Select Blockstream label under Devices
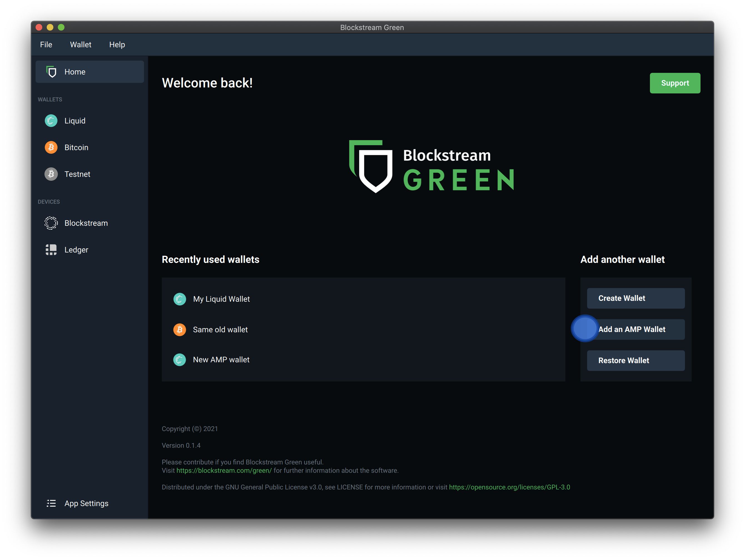 click(x=86, y=223)
